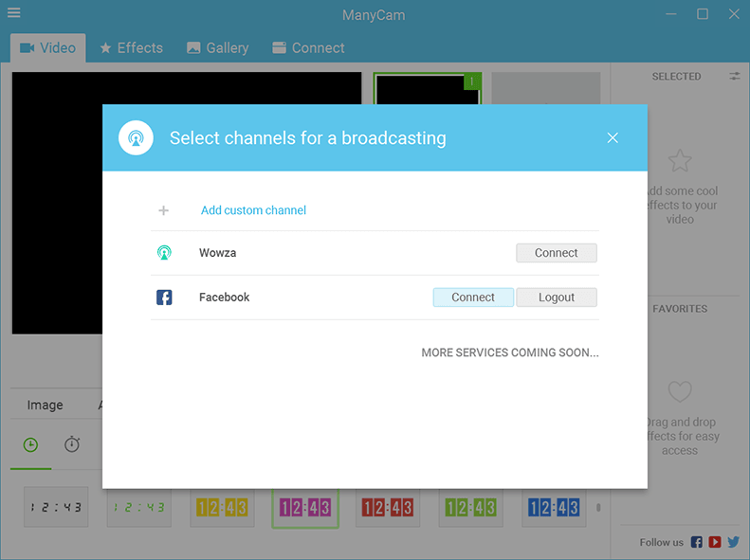Go to the Connect tab
The width and height of the screenshot is (750, 560).
click(308, 48)
